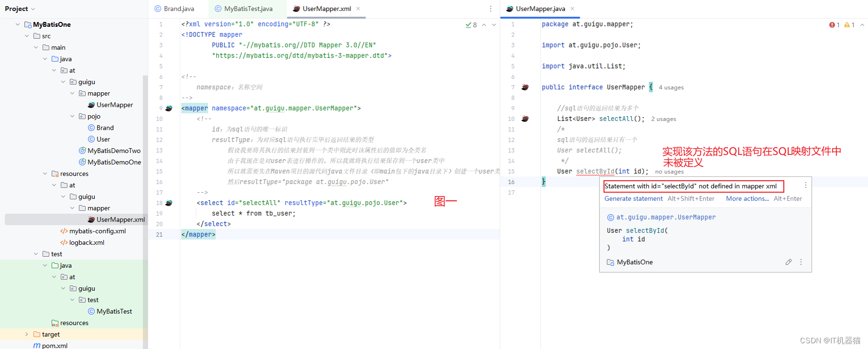The width and height of the screenshot is (868, 349).
Task: Open editor tabs more options menu
Action: pyautogui.click(x=490, y=9)
